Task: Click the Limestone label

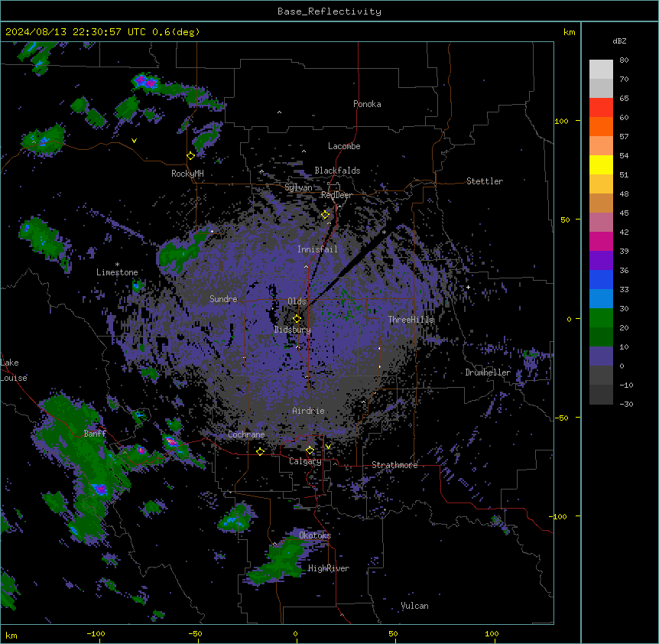Action: [117, 272]
